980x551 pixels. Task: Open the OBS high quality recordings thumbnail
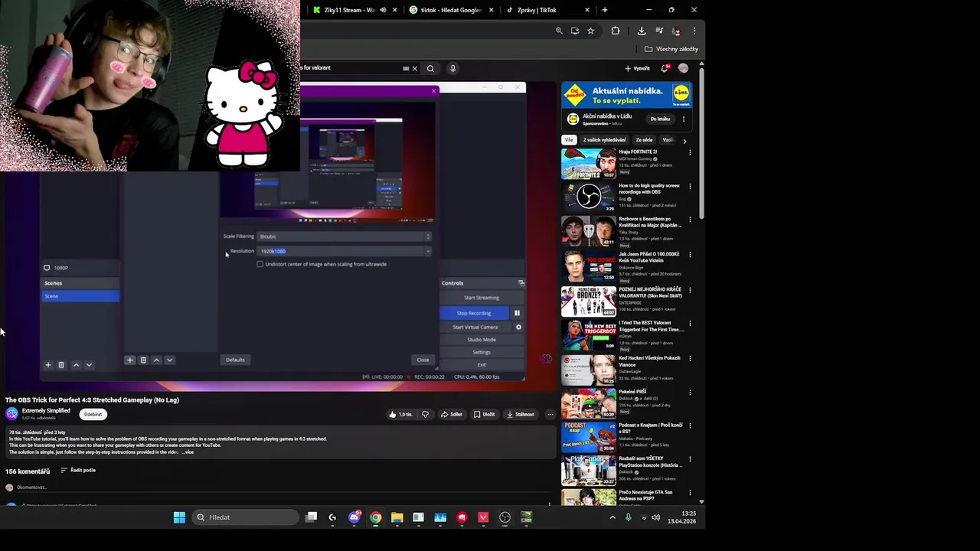click(588, 197)
